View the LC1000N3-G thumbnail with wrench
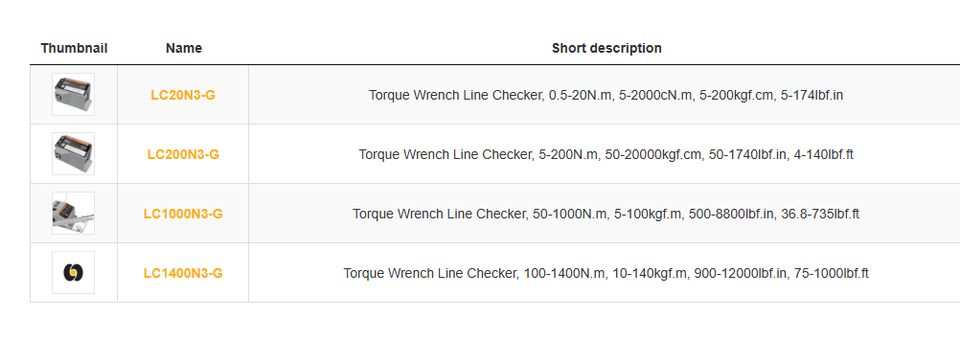Viewport: 960px width, 364px height. pyautogui.click(x=73, y=213)
